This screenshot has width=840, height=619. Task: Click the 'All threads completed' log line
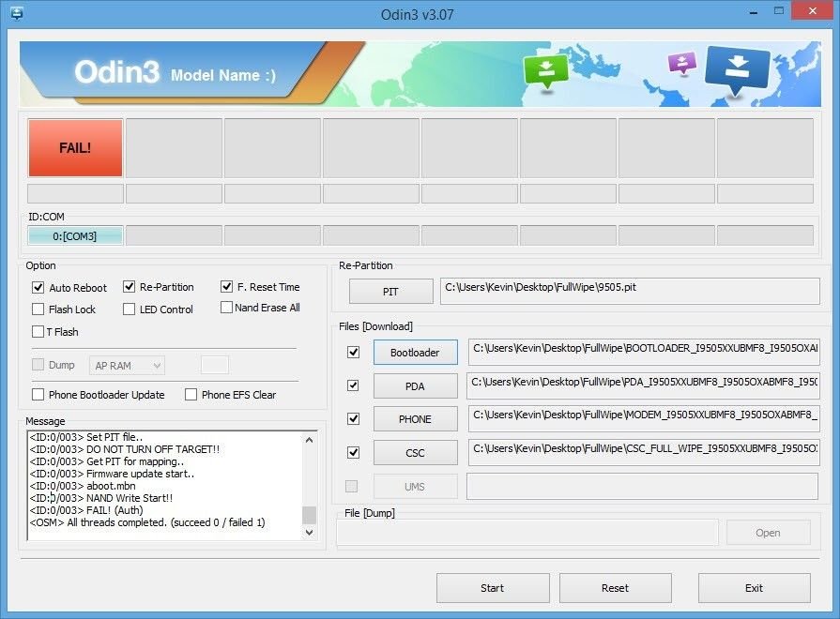[x=147, y=522]
